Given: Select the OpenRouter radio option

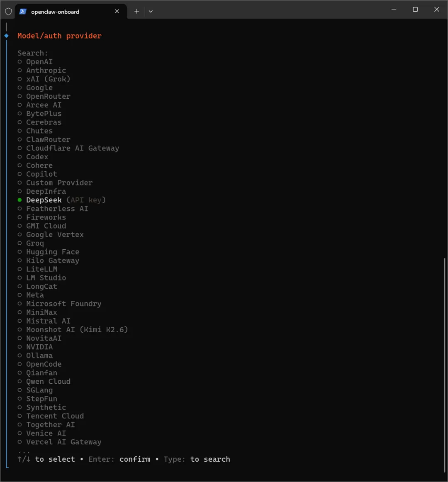Looking at the screenshot, I should pos(44,96).
